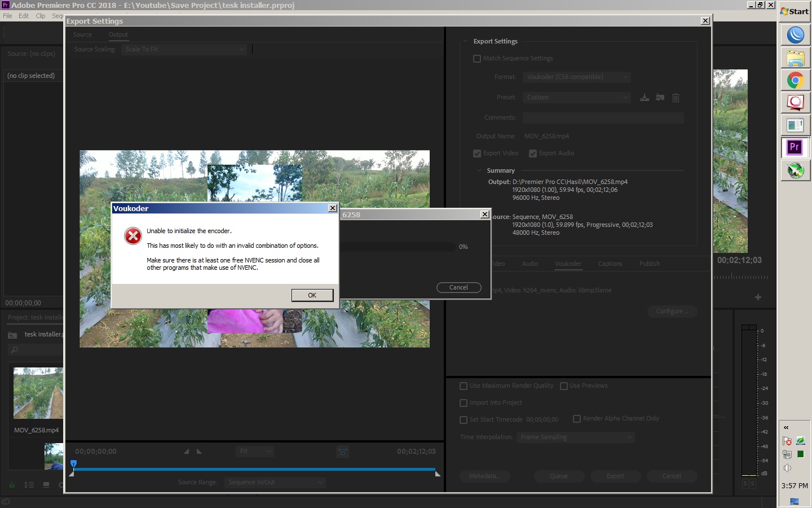Open Premiere Pro from the taskbar

795,147
